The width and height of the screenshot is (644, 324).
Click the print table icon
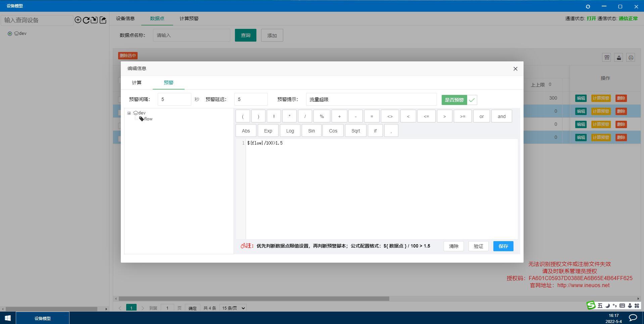[x=631, y=57]
